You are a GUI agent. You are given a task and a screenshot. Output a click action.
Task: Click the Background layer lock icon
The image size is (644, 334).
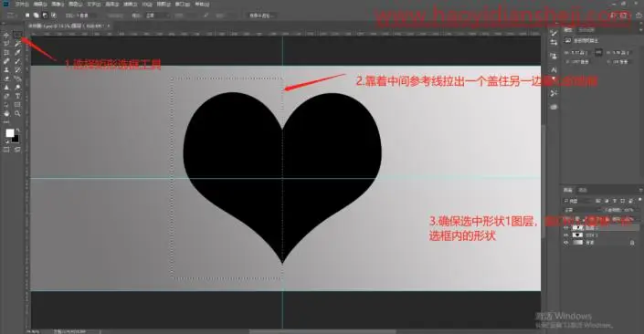(x=632, y=243)
